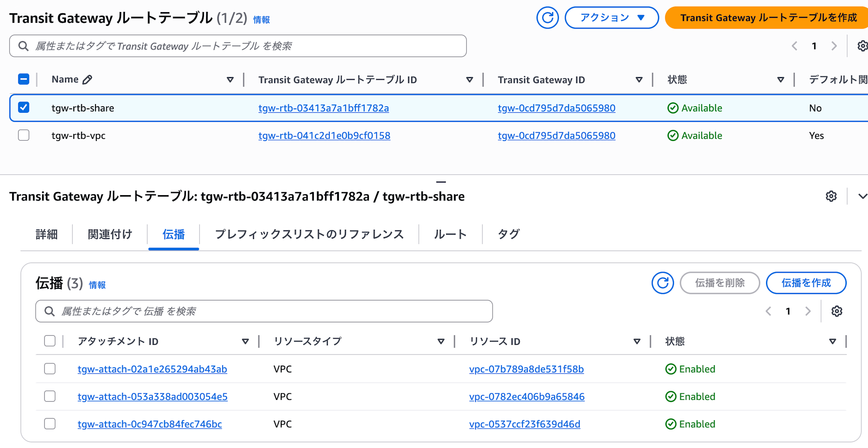Open propagations table preferences gear
Image resolution: width=868 pixels, height=448 pixels.
(837, 311)
